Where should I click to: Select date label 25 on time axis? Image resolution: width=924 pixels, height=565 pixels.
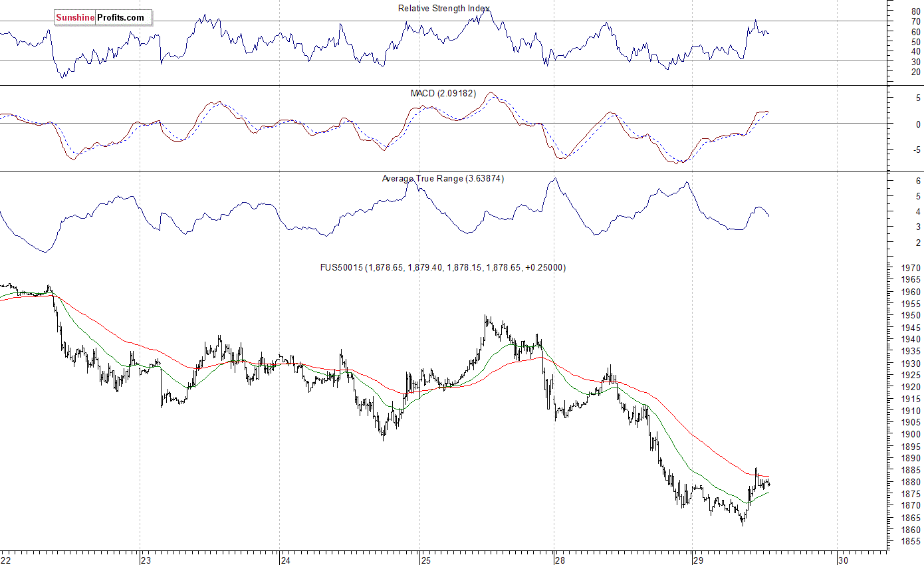pyautogui.click(x=426, y=560)
